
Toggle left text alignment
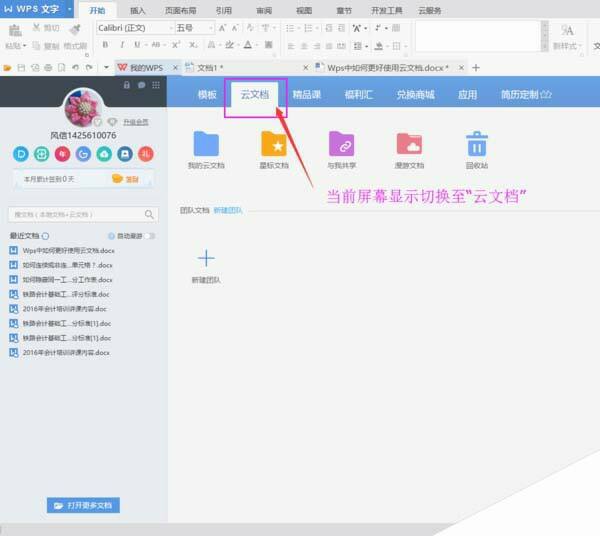[x=291, y=46]
